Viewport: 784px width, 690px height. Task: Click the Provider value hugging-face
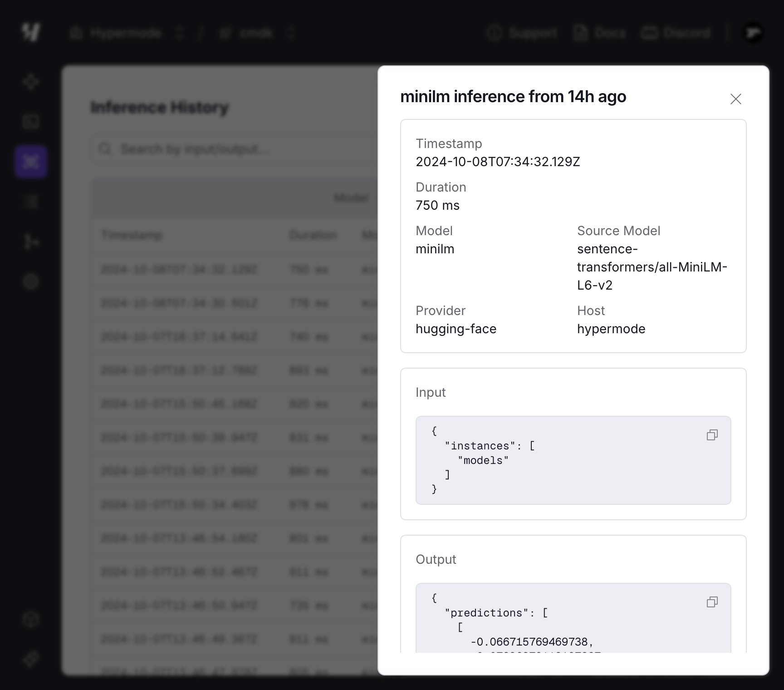pos(456,329)
